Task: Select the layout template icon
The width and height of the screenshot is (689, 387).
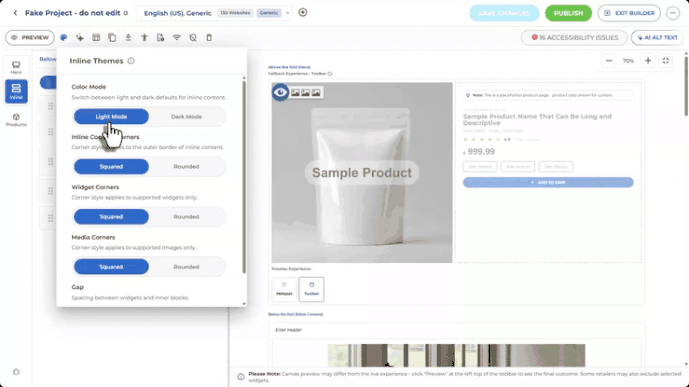Action: point(96,38)
